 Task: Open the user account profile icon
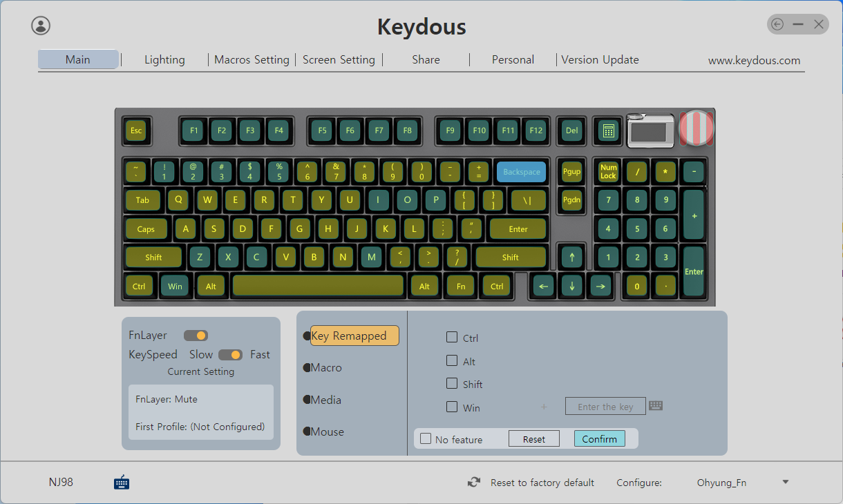coord(41,26)
